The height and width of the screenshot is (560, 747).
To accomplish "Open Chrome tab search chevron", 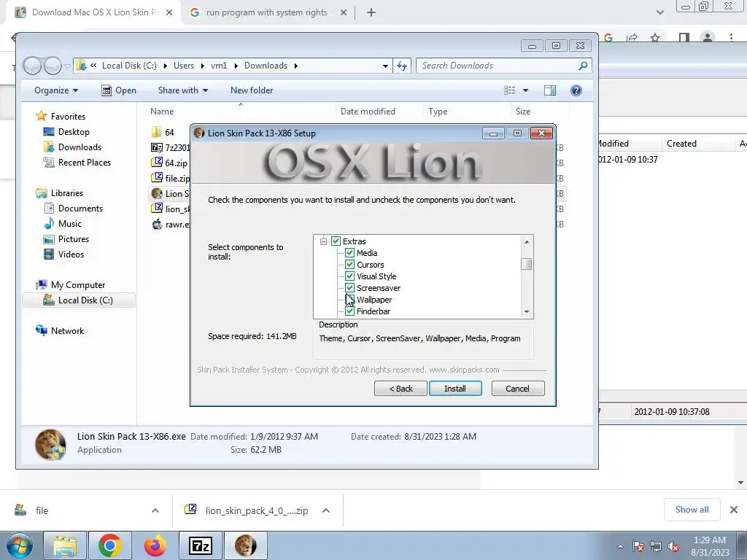I will pyautogui.click(x=659, y=12).
